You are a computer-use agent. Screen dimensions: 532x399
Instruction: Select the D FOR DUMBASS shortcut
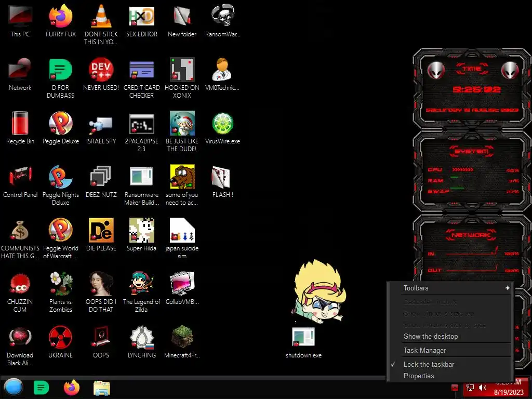[x=60, y=70]
